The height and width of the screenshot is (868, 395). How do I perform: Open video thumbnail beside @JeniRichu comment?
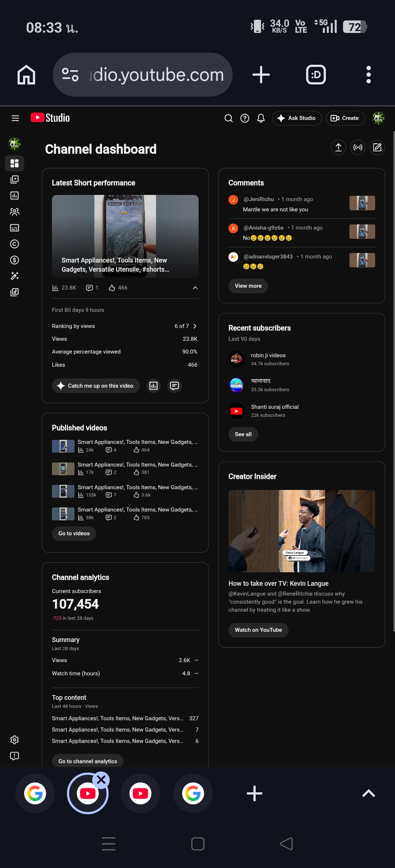click(362, 203)
